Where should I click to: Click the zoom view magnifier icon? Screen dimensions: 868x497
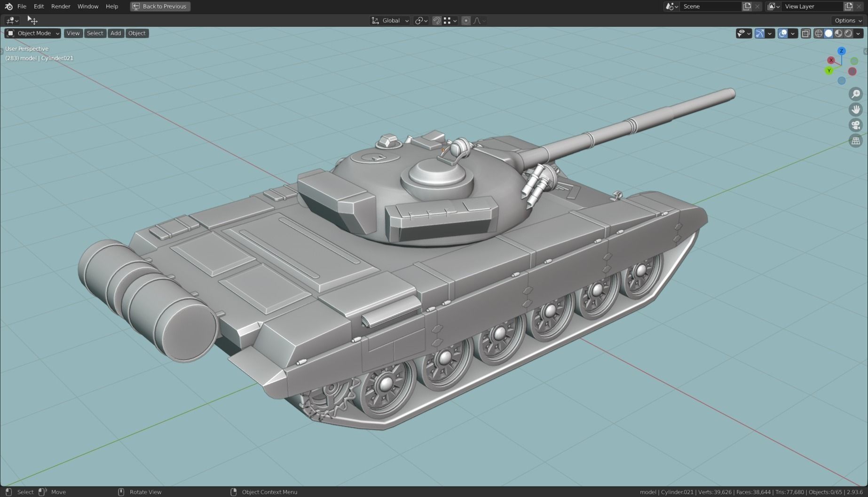coord(856,94)
